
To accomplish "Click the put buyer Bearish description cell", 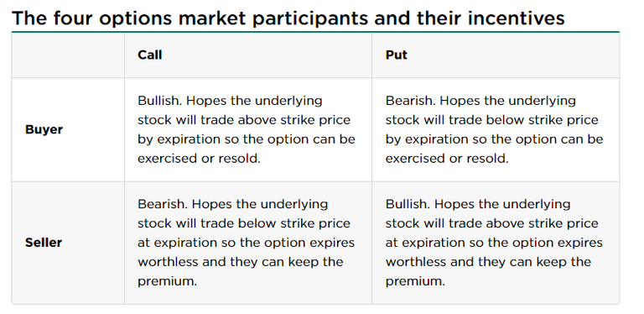I will pyautogui.click(x=496, y=129).
